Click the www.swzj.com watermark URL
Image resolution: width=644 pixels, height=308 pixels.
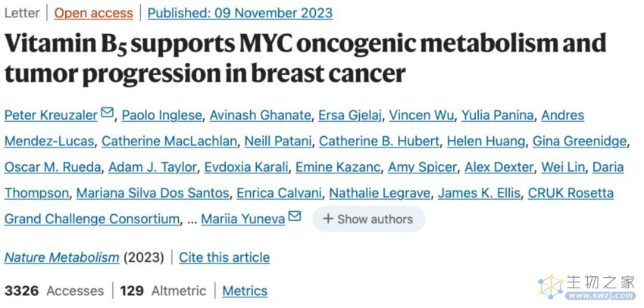[600, 295]
